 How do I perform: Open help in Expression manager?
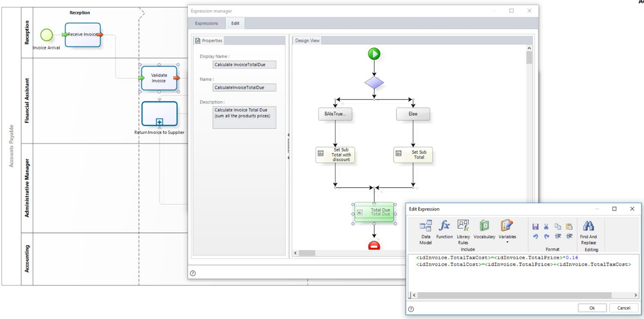point(193,273)
